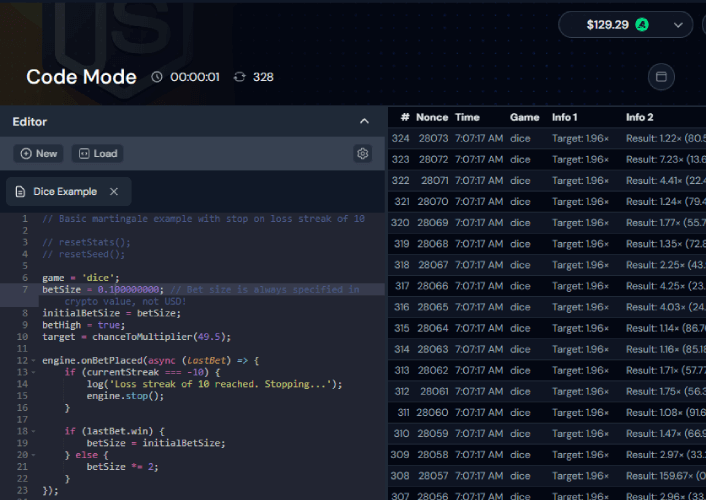This screenshot has width=706, height=500.
Task: Click the New script button
Action: coord(39,154)
